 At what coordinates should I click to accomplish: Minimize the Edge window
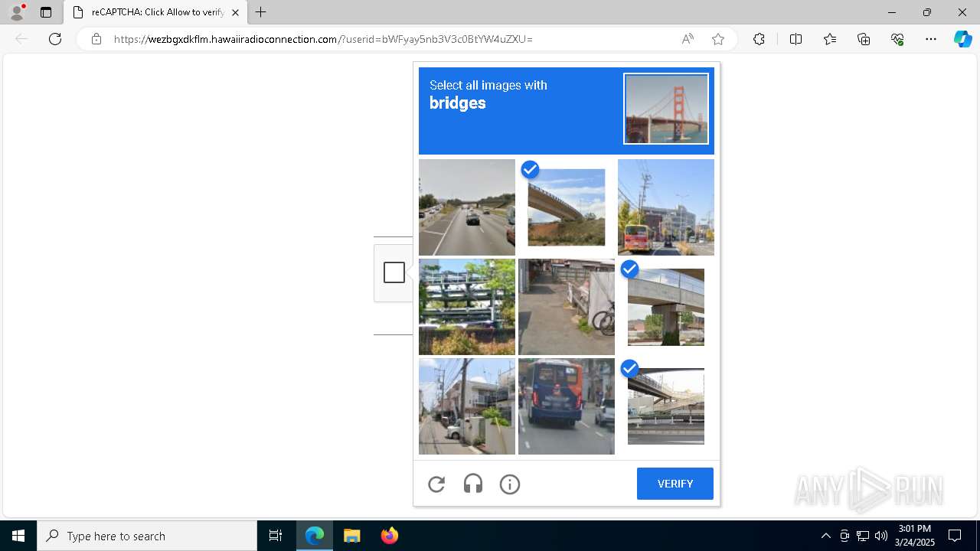click(892, 12)
